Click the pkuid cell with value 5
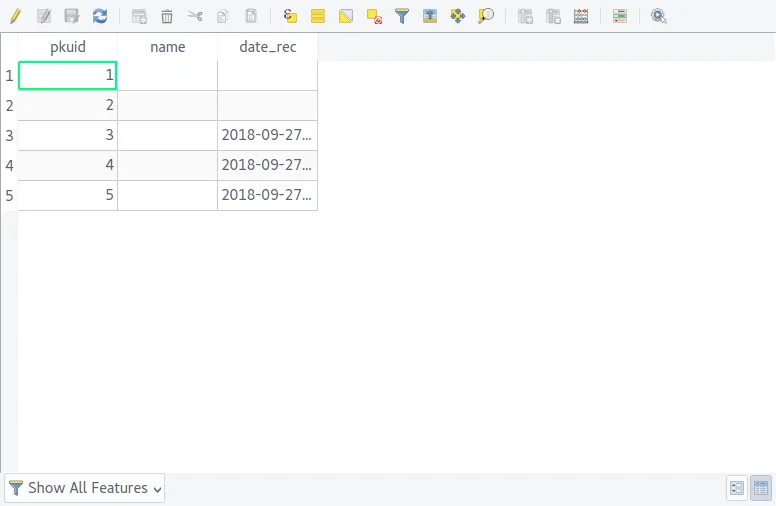The height and width of the screenshot is (506, 776). 68,196
